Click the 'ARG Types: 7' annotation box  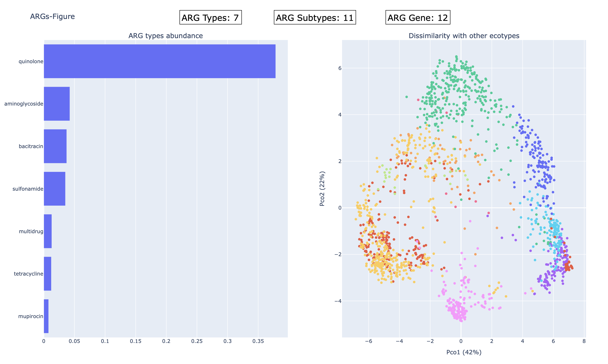pyautogui.click(x=210, y=17)
